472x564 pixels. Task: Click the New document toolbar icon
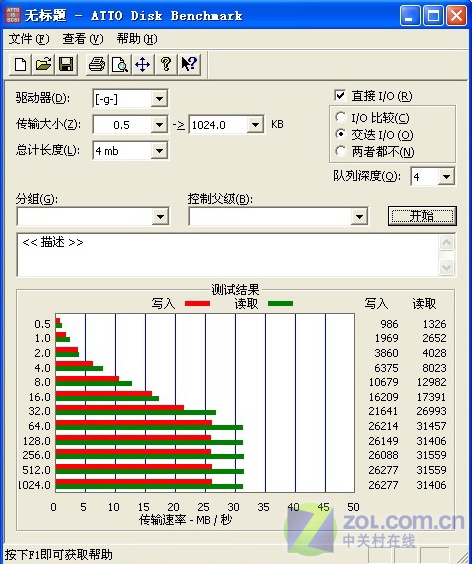(20, 65)
